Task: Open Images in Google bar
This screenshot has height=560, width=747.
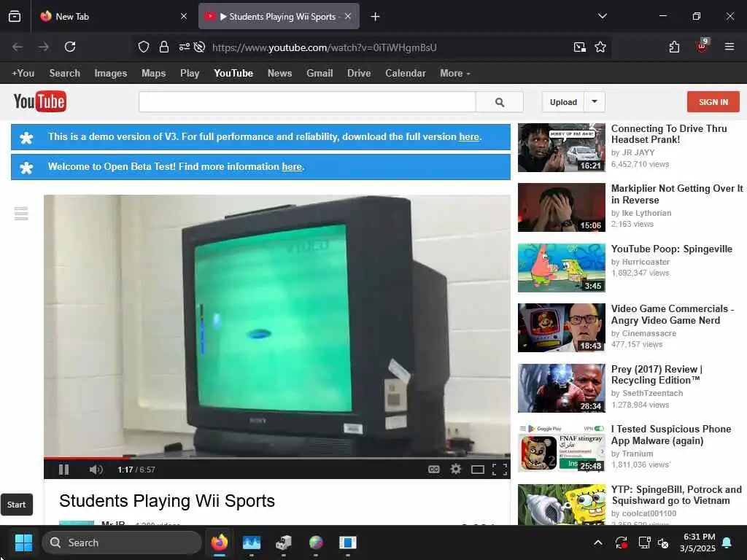Action: pos(111,74)
